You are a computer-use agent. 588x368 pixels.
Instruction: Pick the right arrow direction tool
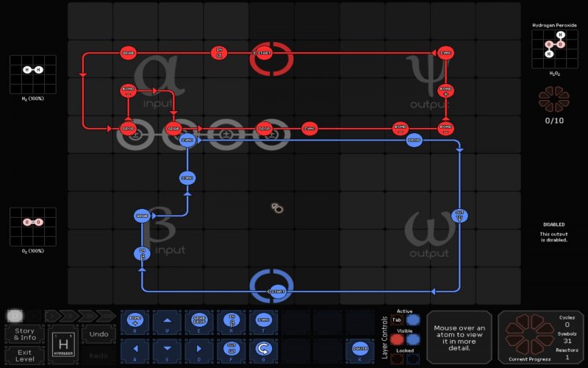pos(198,348)
